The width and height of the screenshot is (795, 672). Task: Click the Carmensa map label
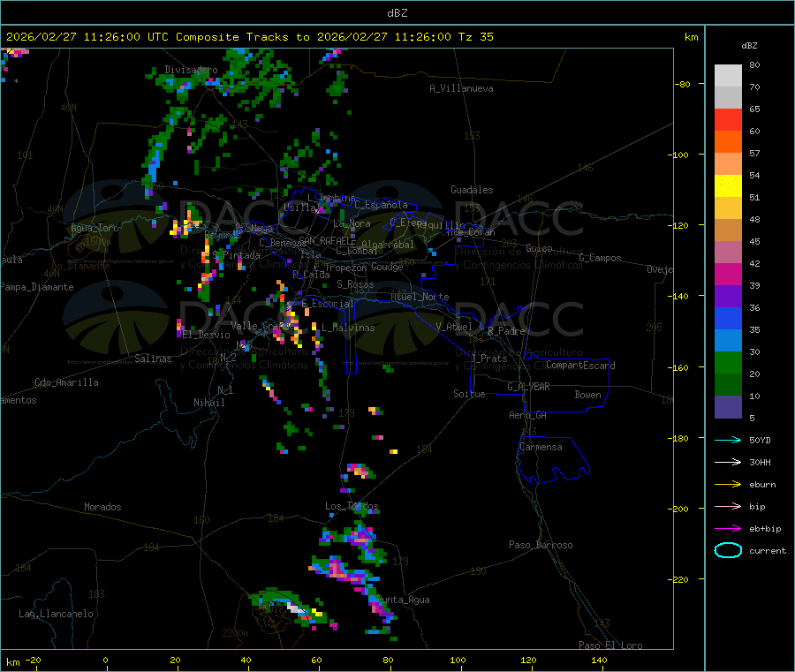tap(541, 447)
